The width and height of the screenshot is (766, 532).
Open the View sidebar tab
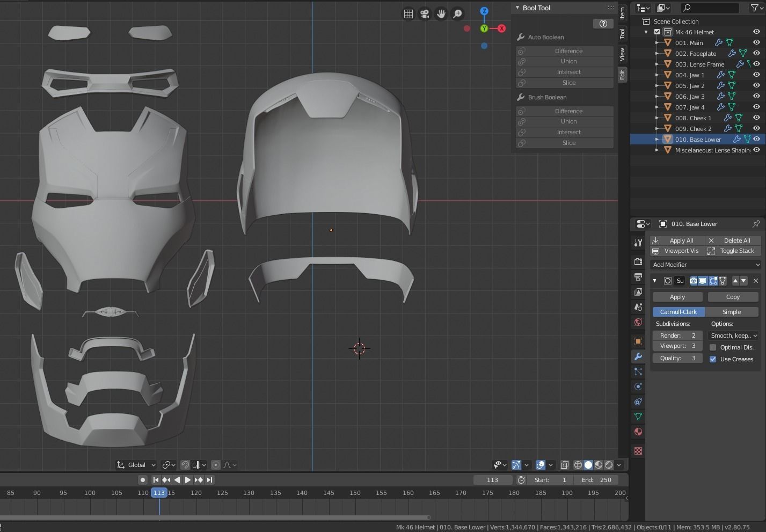tap(623, 54)
